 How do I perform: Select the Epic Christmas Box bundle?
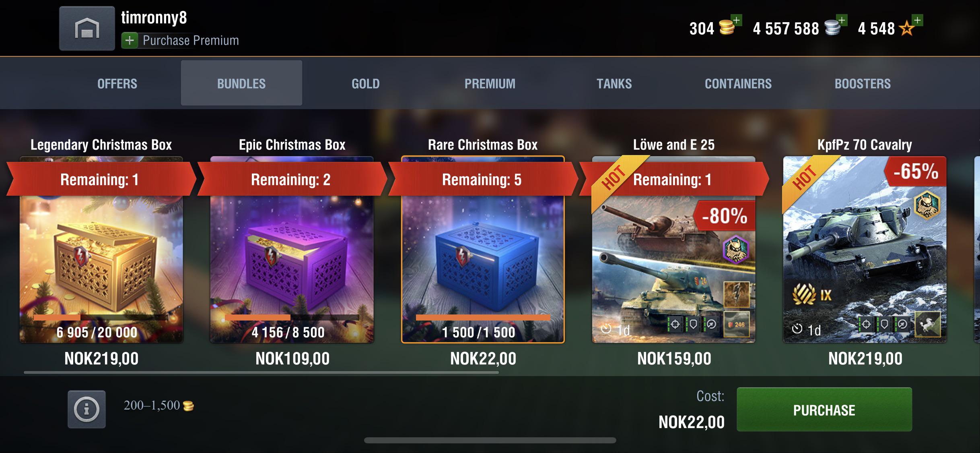click(x=292, y=250)
